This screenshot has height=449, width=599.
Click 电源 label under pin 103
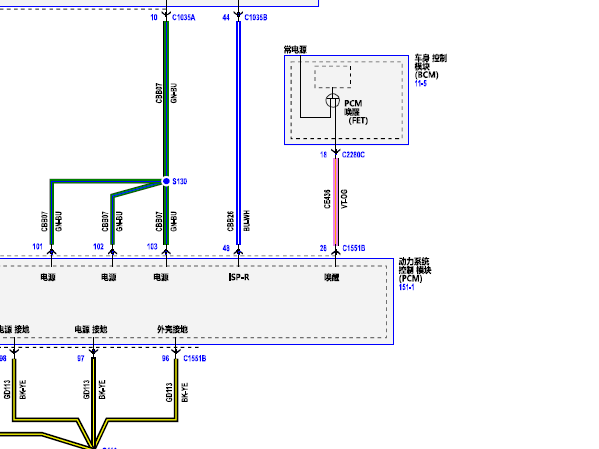tap(161, 277)
